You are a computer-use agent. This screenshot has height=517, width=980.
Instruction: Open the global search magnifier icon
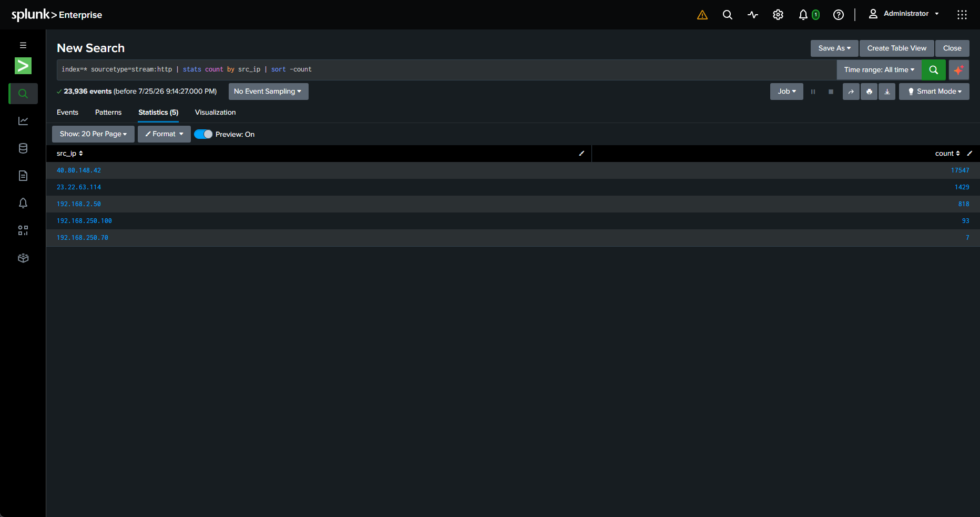727,15
